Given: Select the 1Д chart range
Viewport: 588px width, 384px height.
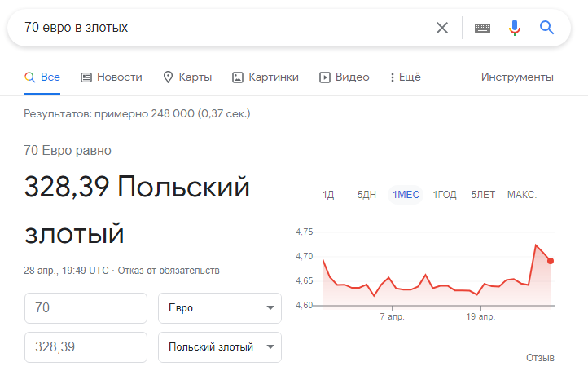Looking at the screenshot, I should [328, 195].
